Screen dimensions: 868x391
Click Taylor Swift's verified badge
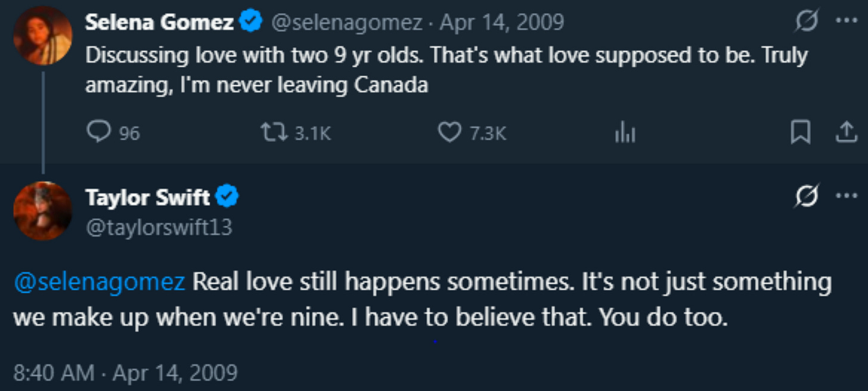pyautogui.click(x=228, y=197)
